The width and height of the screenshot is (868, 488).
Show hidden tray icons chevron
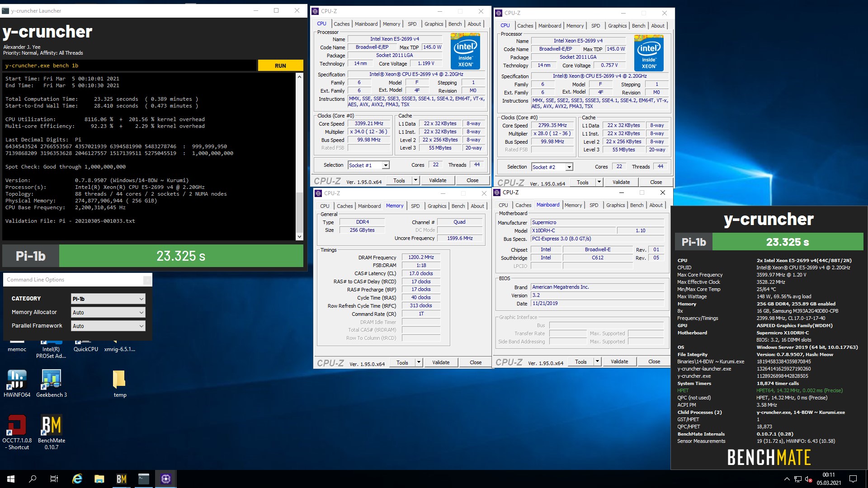(787, 479)
